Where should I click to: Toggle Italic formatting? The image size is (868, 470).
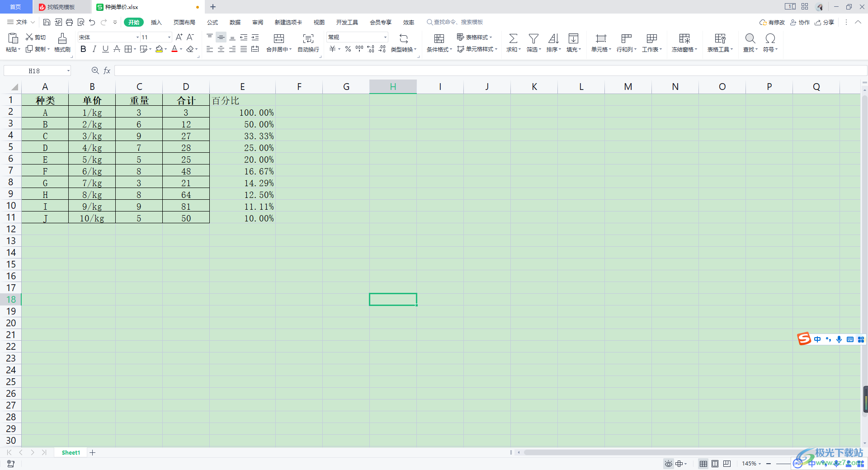[x=94, y=49]
